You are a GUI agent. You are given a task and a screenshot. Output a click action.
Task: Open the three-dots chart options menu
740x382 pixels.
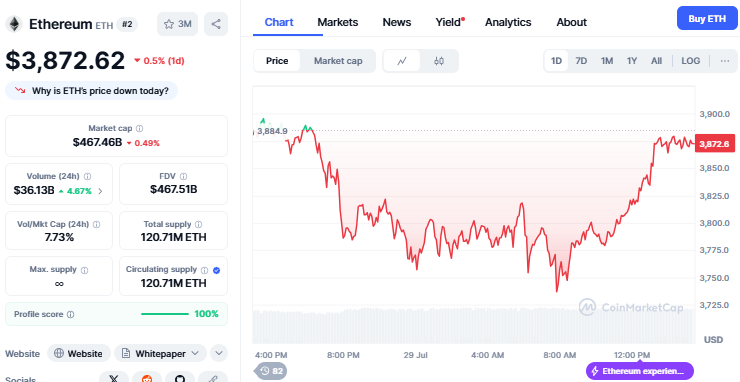coord(725,61)
